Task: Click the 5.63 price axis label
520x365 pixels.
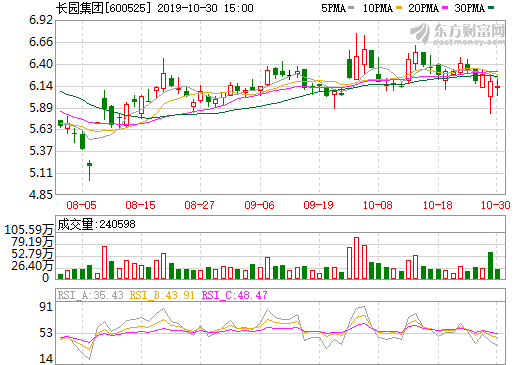Action: (41, 129)
